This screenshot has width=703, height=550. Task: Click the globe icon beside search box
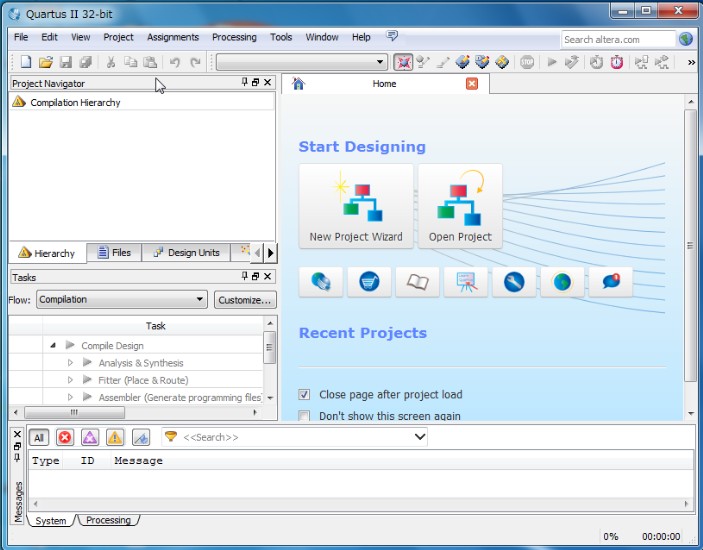(686, 39)
